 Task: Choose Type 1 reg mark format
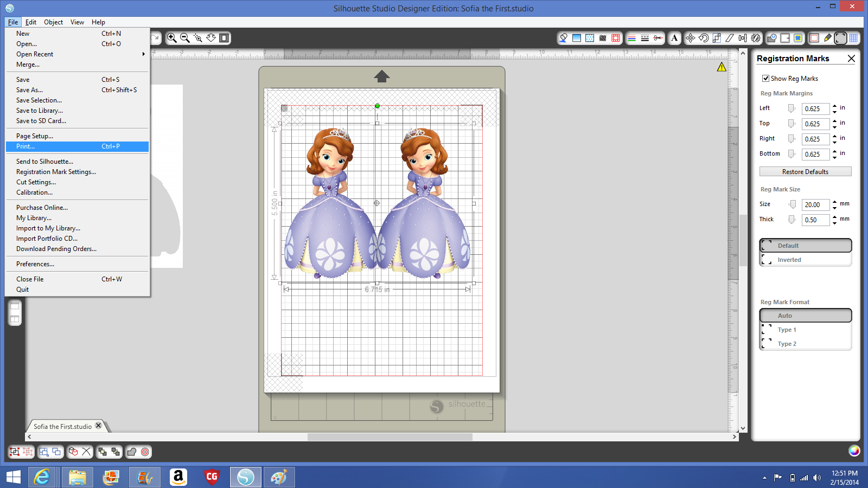[x=806, y=330]
